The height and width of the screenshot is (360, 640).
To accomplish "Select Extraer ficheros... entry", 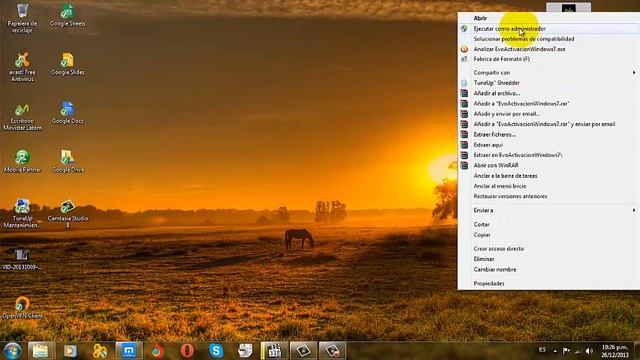I will [x=548, y=134].
